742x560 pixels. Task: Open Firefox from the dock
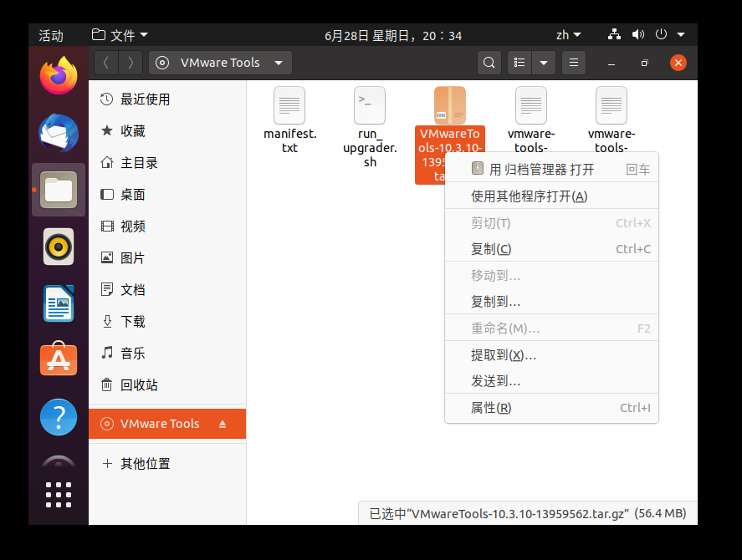[59, 76]
